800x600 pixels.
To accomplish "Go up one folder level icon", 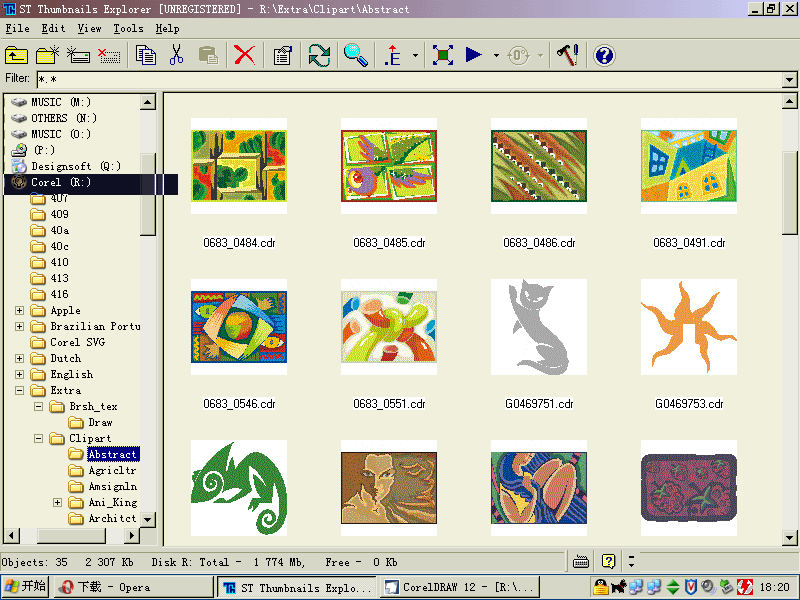I will (16, 55).
